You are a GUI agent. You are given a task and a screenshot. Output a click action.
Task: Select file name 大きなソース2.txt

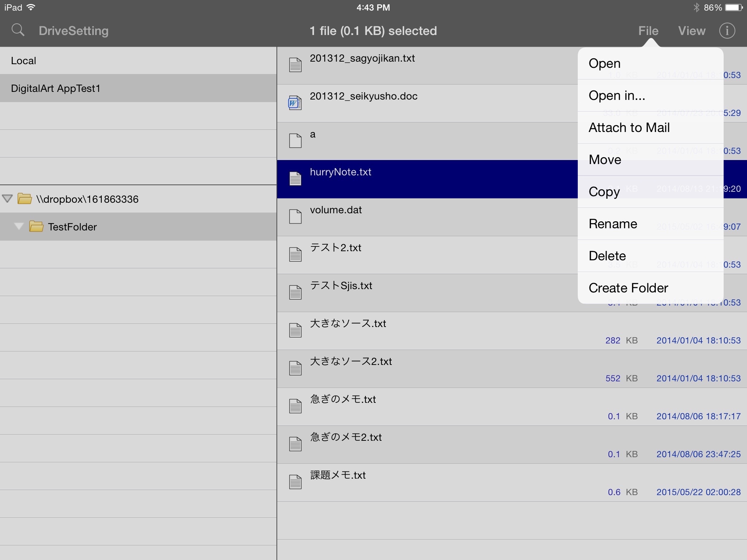pos(351,362)
